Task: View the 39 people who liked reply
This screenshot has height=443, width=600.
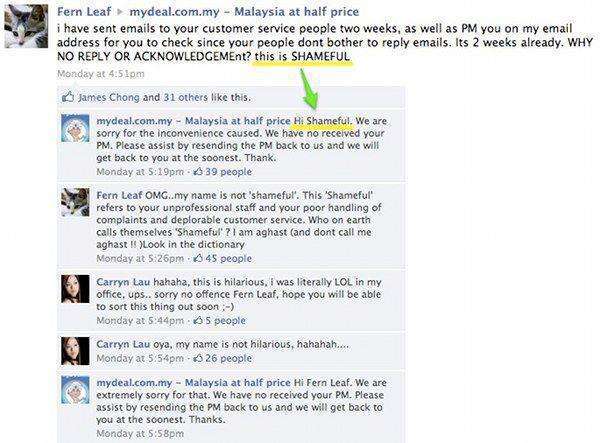Action: click(228, 171)
